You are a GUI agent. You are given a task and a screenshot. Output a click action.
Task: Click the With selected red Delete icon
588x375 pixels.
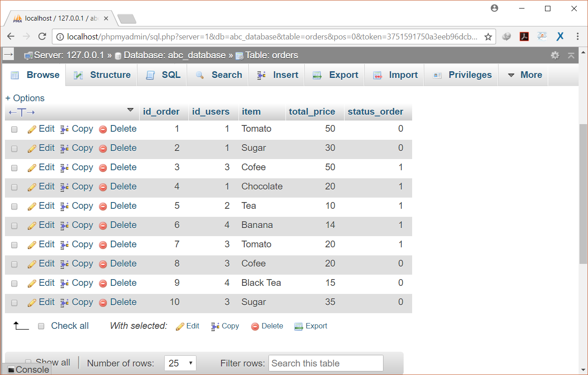(x=255, y=327)
